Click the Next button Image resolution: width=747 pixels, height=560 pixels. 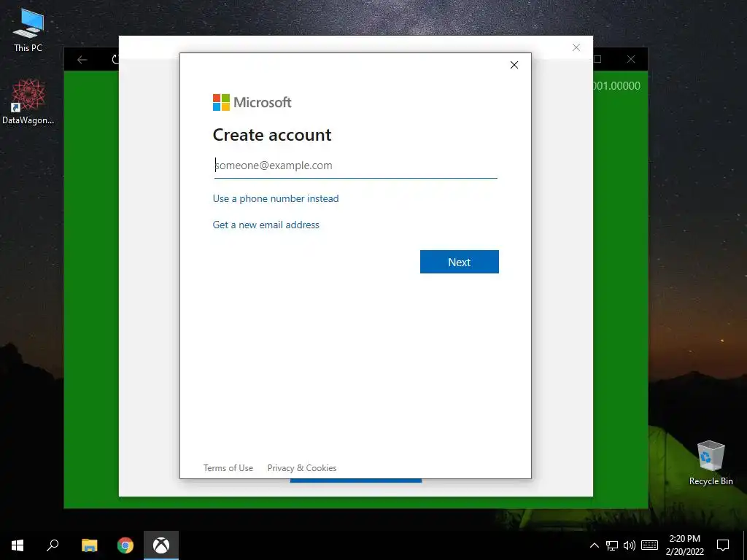click(460, 262)
